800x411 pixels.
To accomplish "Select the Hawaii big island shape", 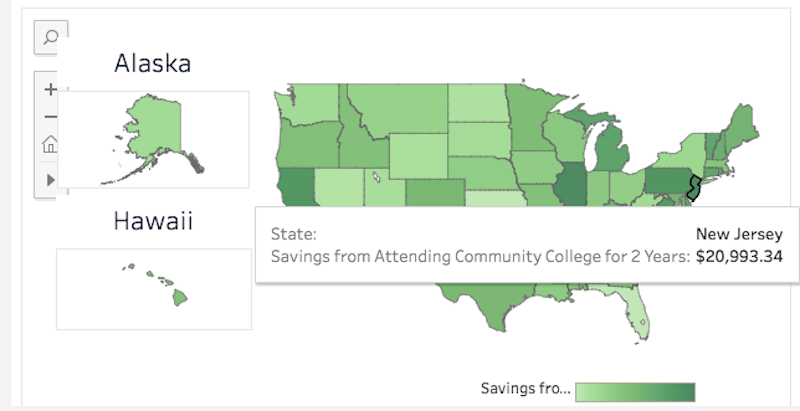I will 180,297.
